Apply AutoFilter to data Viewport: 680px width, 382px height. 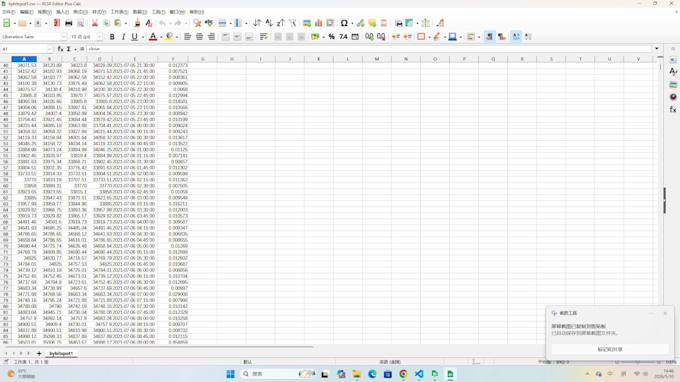pos(293,23)
